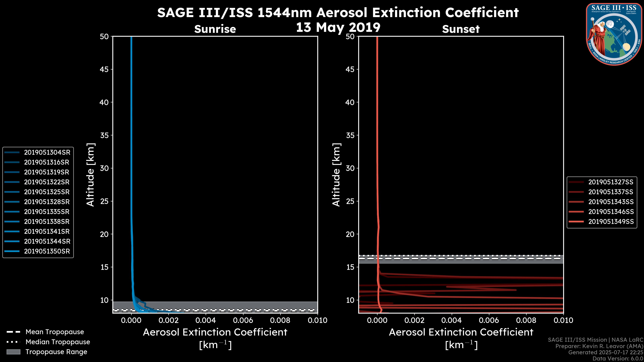644x362 pixels.
Task: Click the Median Tropopause dotted line icon
Action: (x=13, y=342)
